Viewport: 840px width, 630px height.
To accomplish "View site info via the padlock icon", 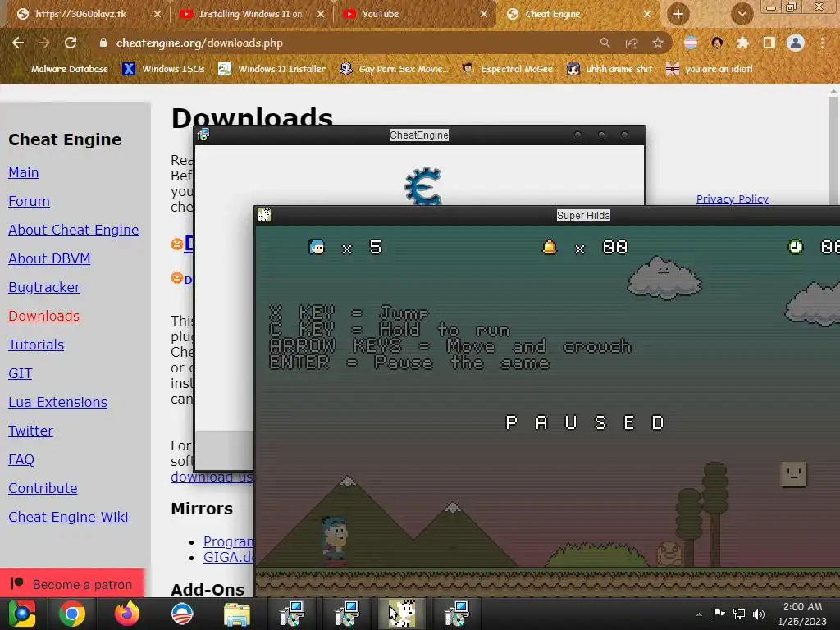I will point(103,43).
